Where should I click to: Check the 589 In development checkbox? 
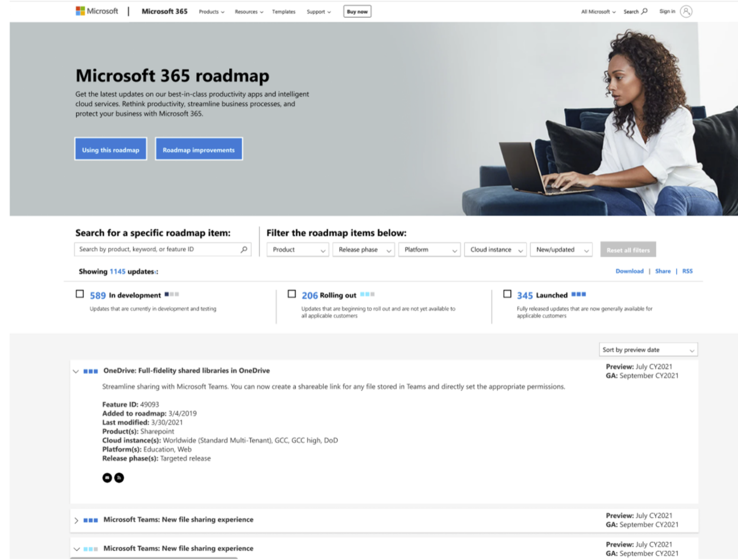(80, 294)
